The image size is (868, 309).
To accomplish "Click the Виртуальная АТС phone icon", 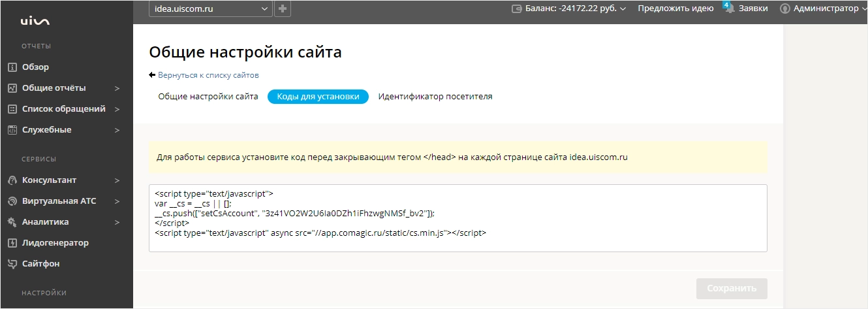I will point(12,201).
